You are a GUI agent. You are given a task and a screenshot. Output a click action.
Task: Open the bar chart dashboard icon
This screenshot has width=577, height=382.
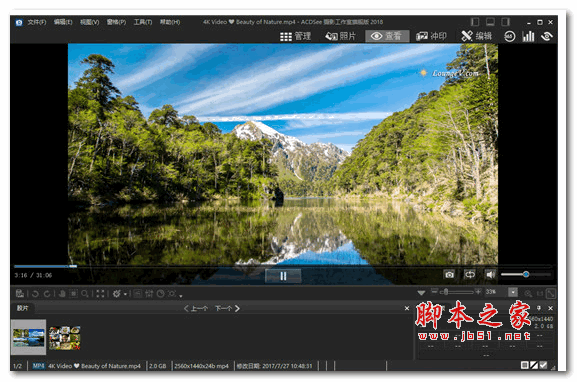528,36
